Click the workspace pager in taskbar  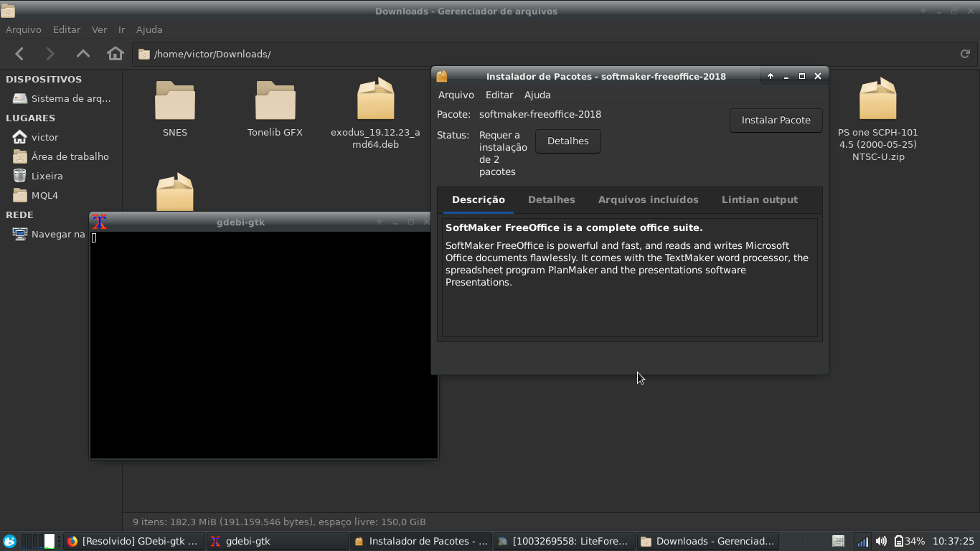(38, 541)
